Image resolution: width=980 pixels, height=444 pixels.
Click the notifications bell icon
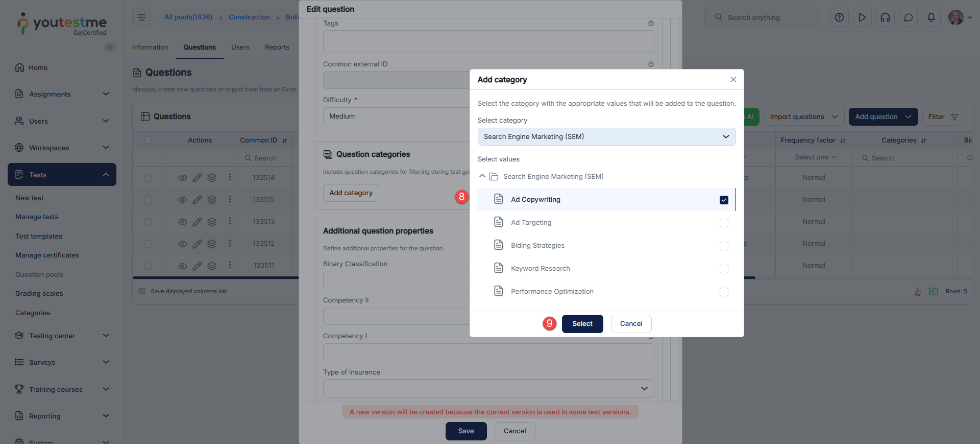(x=931, y=17)
